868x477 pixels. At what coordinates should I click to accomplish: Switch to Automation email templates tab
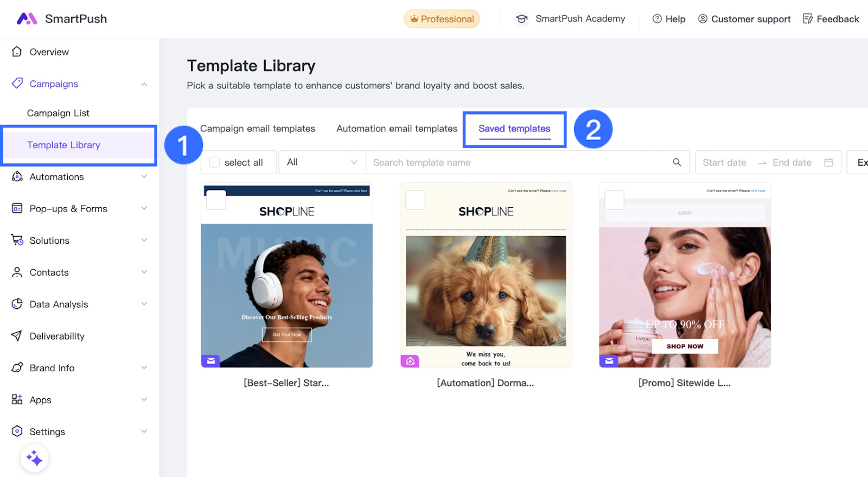[397, 129]
